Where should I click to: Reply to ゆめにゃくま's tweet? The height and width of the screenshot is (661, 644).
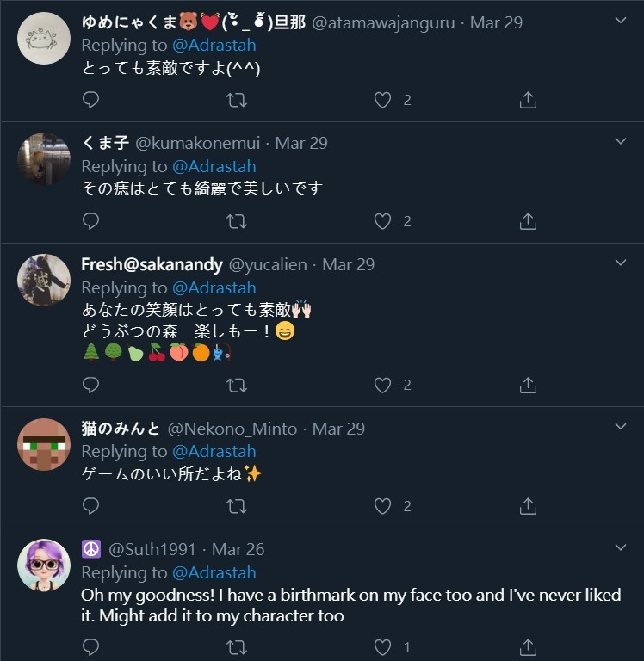pos(90,100)
